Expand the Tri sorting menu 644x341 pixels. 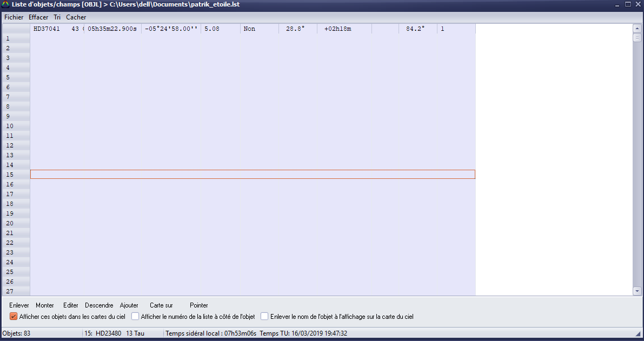(57, 17)
